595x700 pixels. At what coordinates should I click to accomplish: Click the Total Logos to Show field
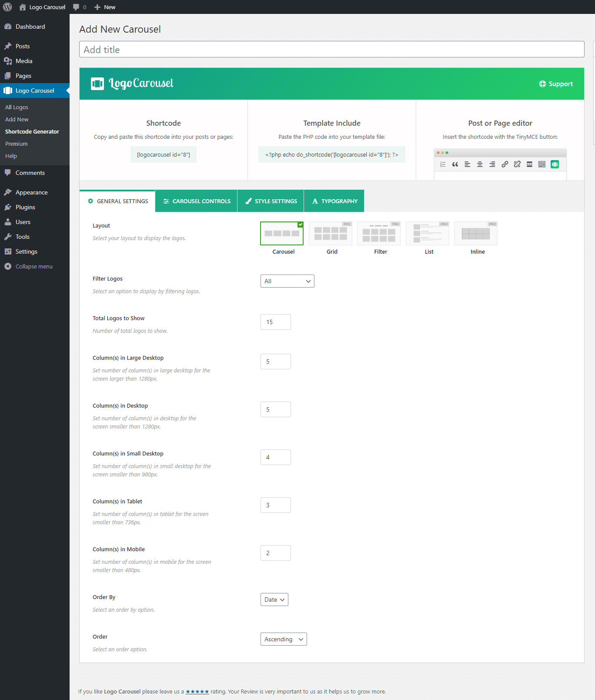click(276, 322)
